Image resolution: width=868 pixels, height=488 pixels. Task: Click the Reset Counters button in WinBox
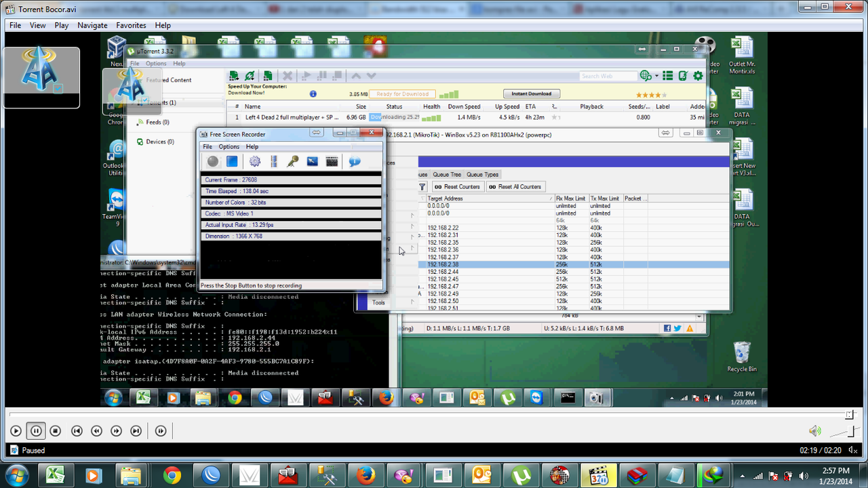click(457, 186)
